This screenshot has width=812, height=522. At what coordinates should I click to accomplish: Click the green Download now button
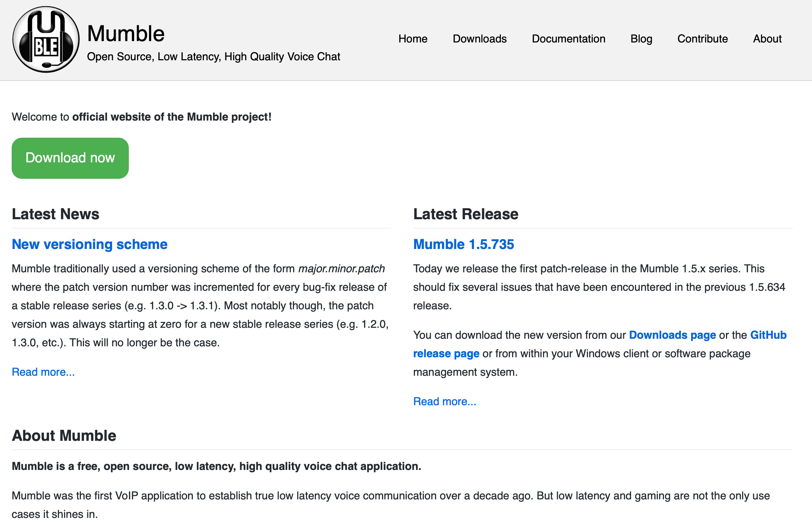pyautogui.click(x=70, y=158)
